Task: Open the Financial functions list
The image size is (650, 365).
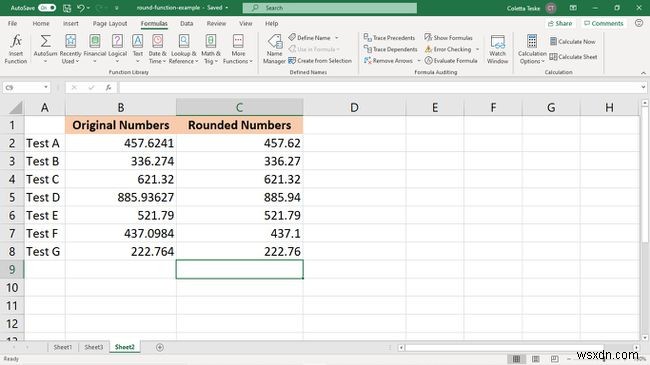Action: pos(95,49)
